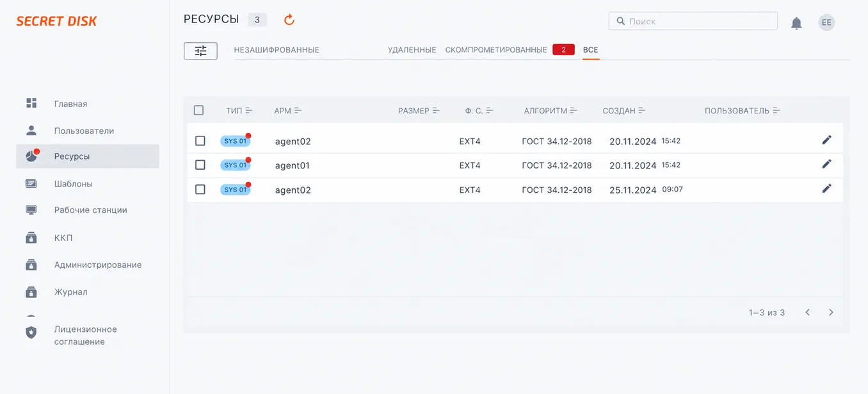Open the filter settings sliders button
The height and width of the screenshot is (394, 868).
pos(200,51)
